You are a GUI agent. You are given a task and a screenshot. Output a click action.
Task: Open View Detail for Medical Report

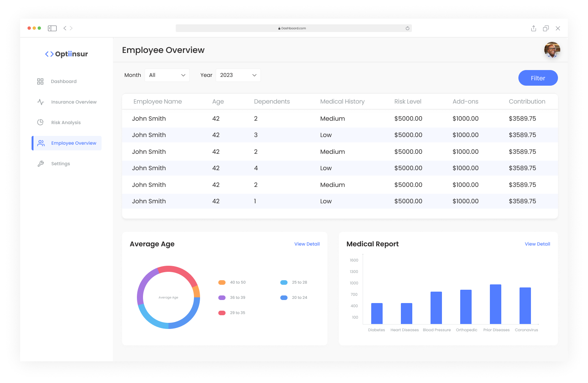[x=537, y=244]
